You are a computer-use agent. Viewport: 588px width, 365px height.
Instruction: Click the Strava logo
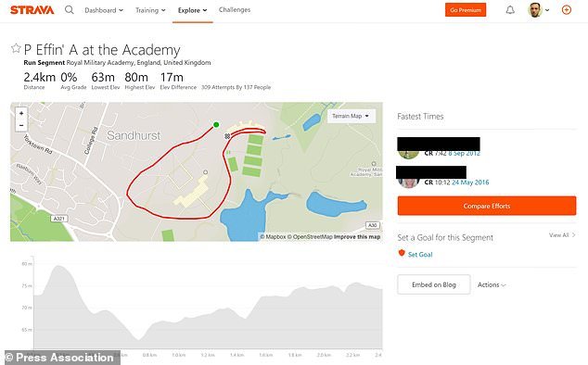pyautogui.click(x=32, y=10)
